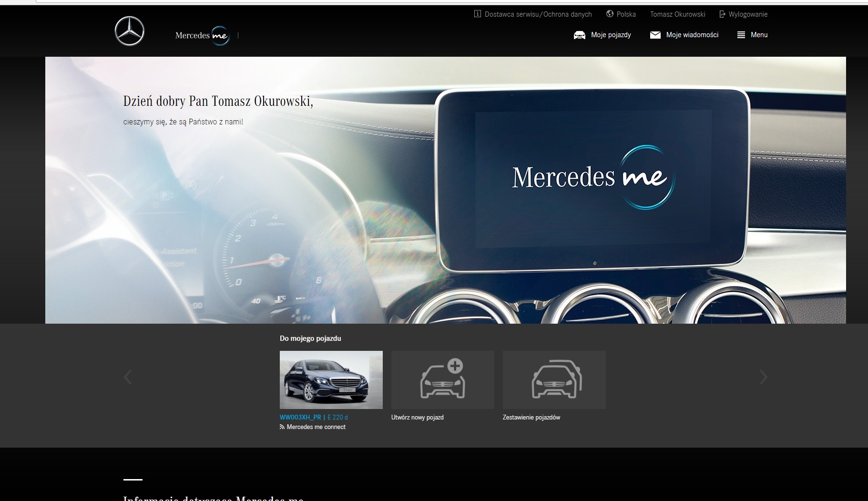Screen dimensions: 868x501
Task: Open Moje wiadomości via the envelope icon
Action: pos(655,35)
